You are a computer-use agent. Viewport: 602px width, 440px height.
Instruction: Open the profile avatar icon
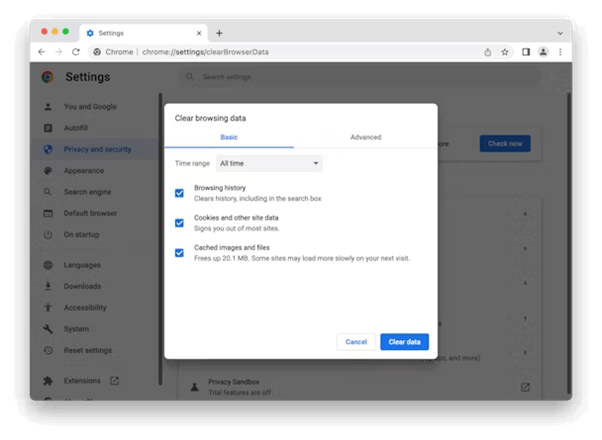[x=543, y=52]
